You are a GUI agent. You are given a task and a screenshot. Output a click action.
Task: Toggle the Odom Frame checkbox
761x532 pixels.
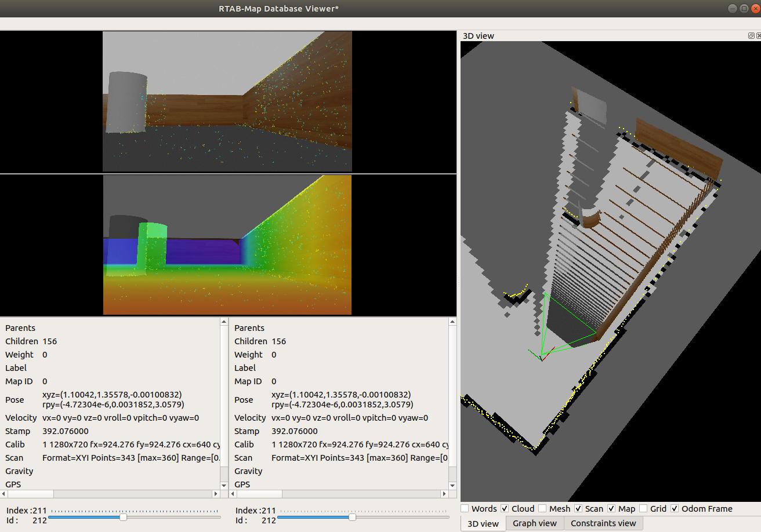675,508
